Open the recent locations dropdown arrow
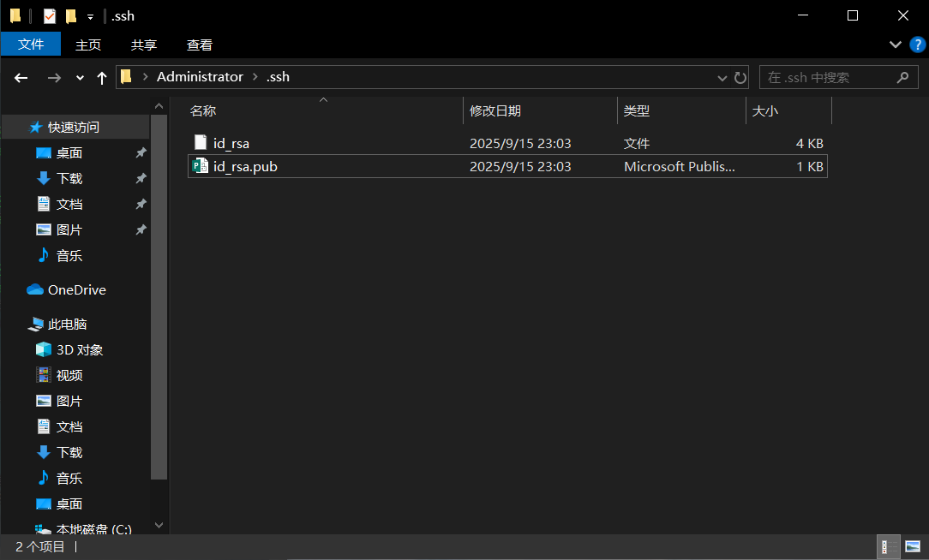Image resolution: width=929 pixels, height=560 pixels. click(80, 78)
